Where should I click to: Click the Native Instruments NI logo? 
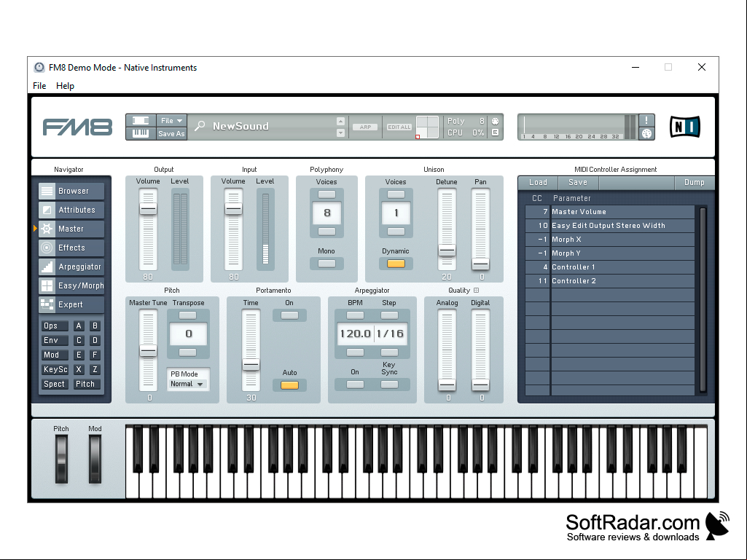684,127
